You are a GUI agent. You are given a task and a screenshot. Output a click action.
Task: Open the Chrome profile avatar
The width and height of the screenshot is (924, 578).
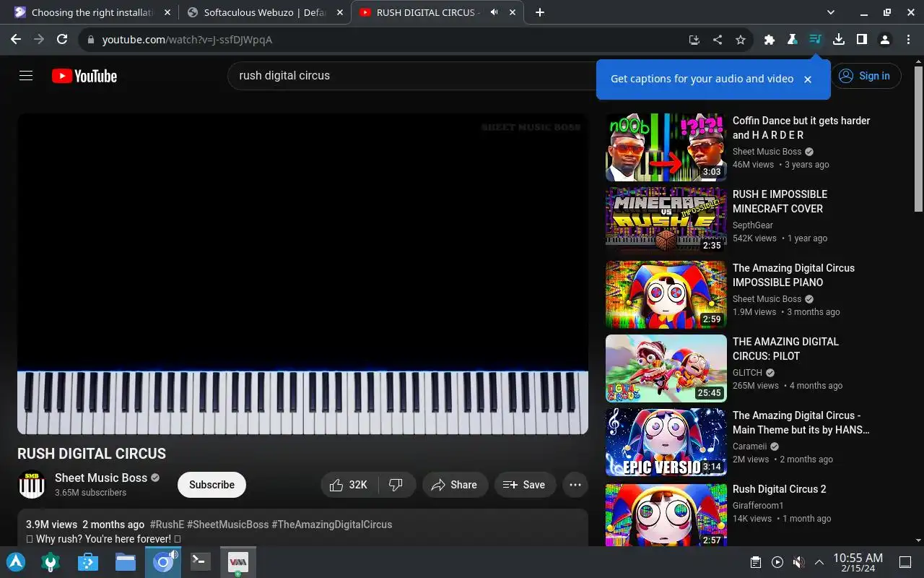(x=885, y=40)
